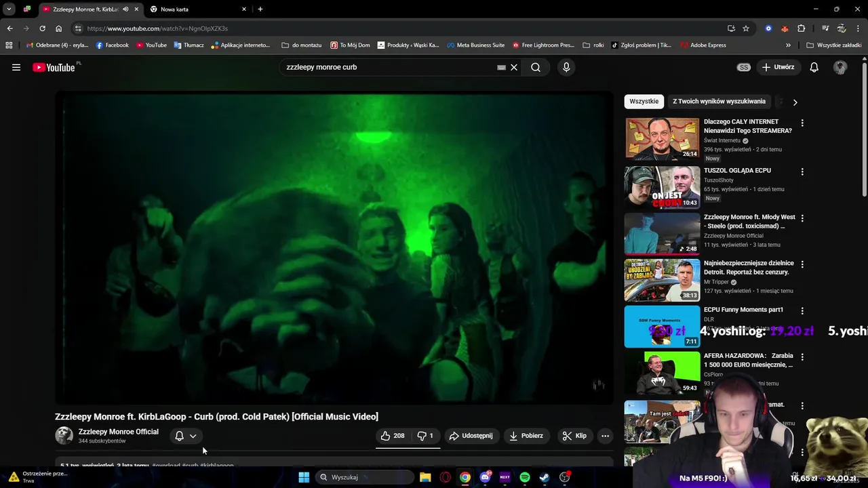The height and width of the screenshot is (488, 868).
Task: Open options for AFERA HAZARDOWA video
Action: [x=802, y=357]
